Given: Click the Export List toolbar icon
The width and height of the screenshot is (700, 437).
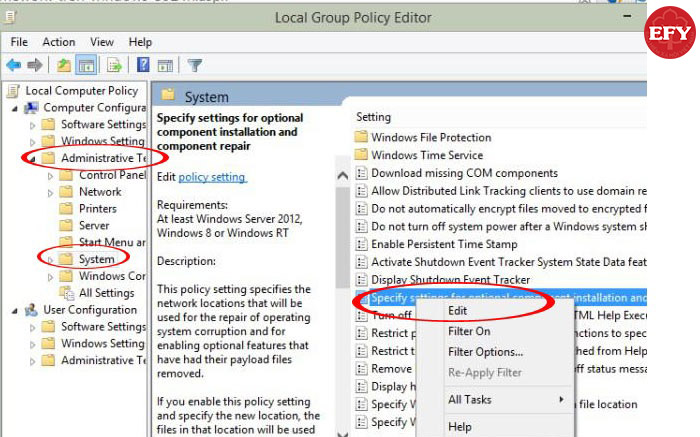Looking at the screenshot, I should [x=115, y=65].
